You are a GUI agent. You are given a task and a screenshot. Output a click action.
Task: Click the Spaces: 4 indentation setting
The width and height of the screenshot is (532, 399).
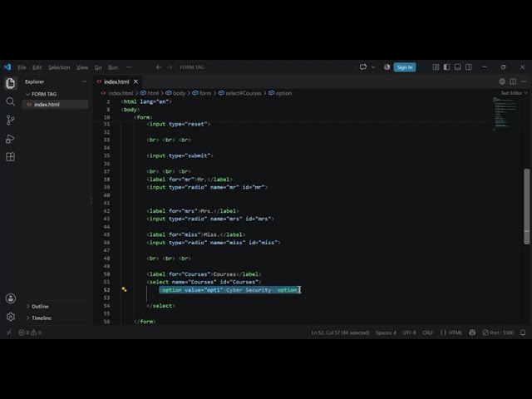point(386,332)
